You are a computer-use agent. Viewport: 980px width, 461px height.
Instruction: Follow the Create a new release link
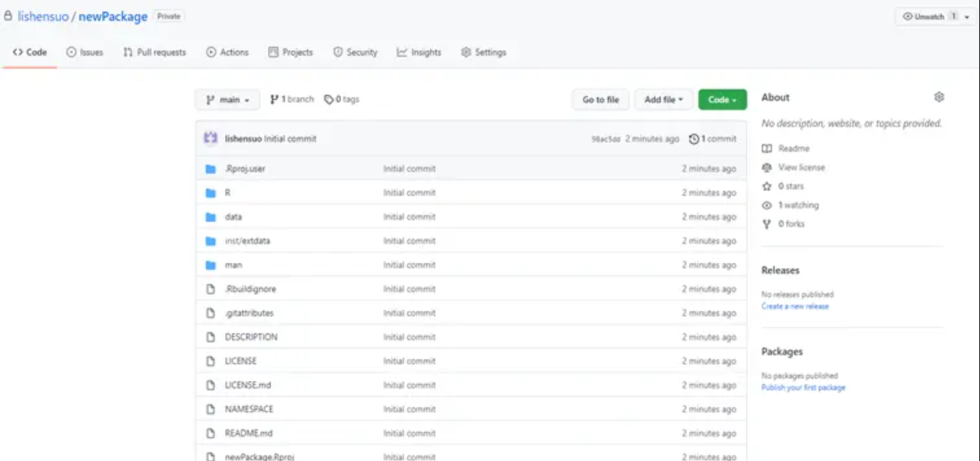point(795,306)
